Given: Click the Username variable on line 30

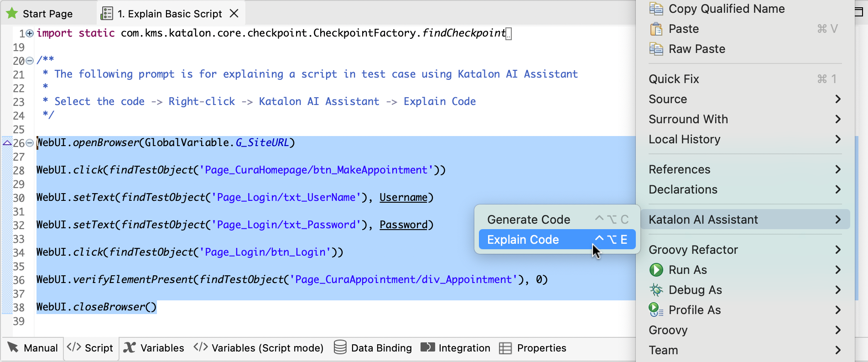Looking at the screenshot, I should click(x=404, y=198).
